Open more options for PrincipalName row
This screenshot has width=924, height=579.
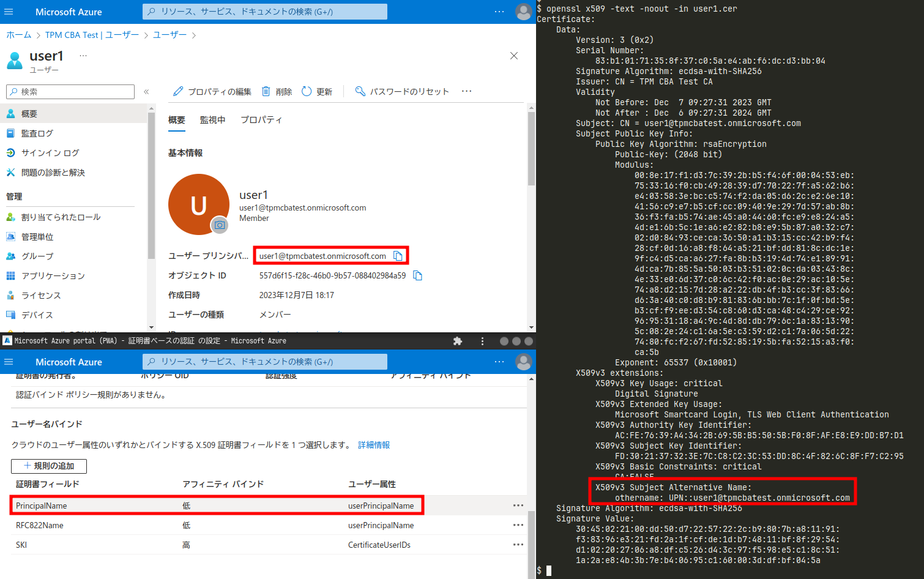pos(518,506)
